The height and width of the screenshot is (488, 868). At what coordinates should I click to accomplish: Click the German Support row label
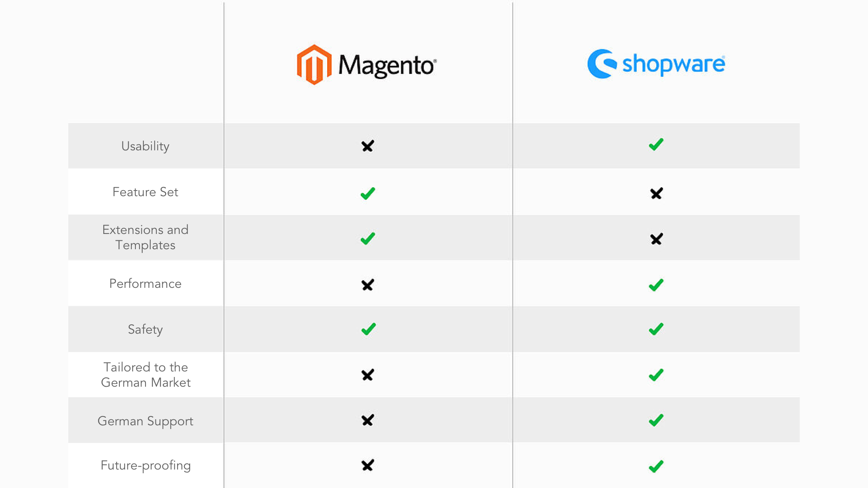[x=145, y=420]
